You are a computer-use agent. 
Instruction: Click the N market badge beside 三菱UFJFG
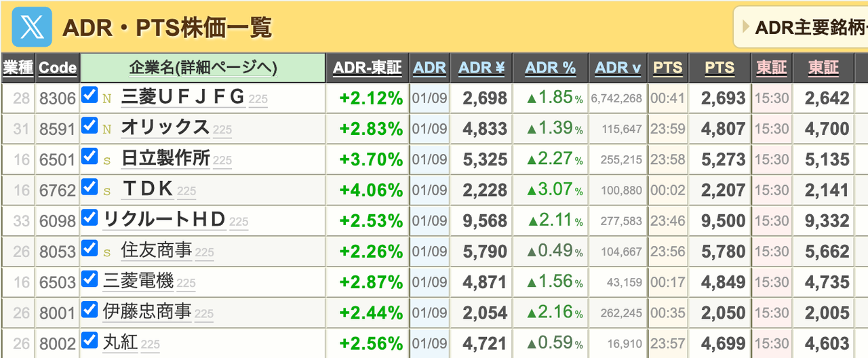106,98
